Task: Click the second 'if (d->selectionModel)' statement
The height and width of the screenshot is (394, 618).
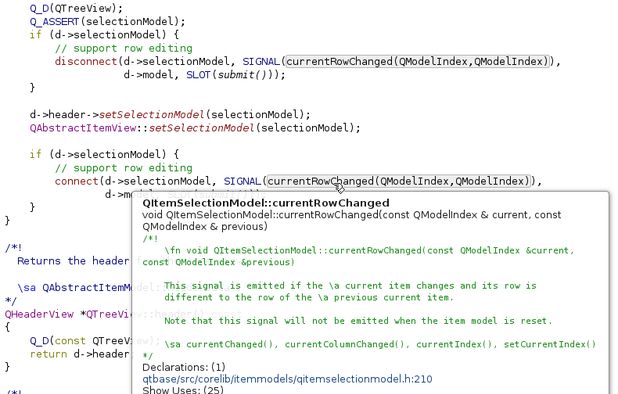Action: pyautogui.click(x=104, y=154)
